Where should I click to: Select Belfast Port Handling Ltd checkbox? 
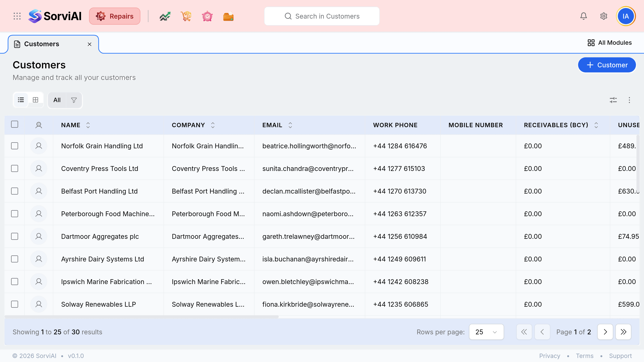[15, 191]
